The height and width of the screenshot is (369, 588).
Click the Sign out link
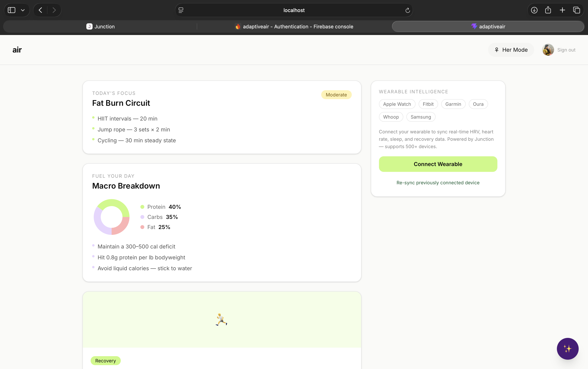click(566, 50)
